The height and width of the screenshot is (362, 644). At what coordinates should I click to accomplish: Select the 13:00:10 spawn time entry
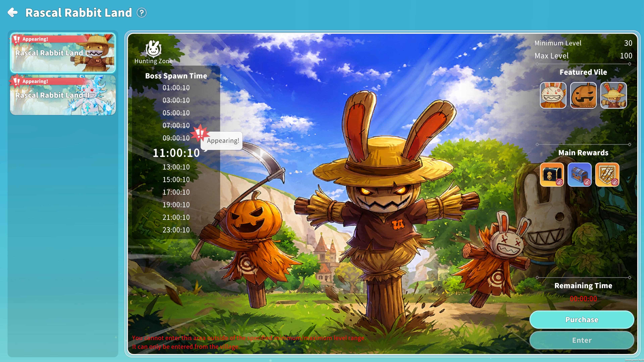(176, 167)
